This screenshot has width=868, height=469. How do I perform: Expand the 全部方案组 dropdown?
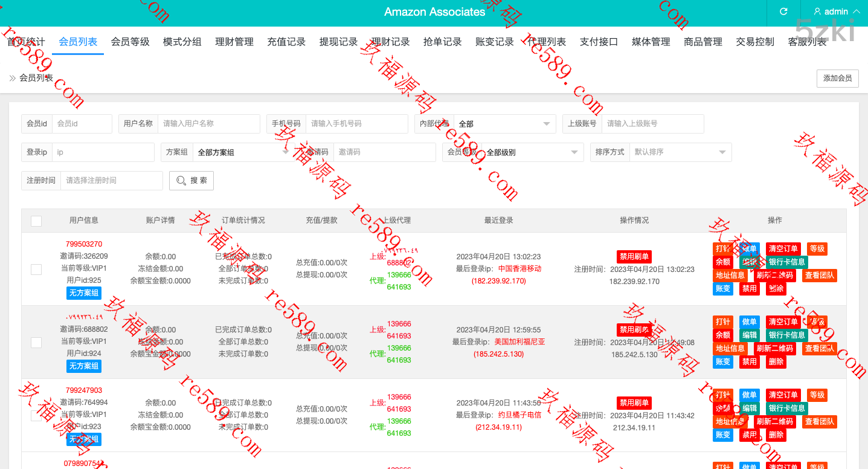pos(242,152)
